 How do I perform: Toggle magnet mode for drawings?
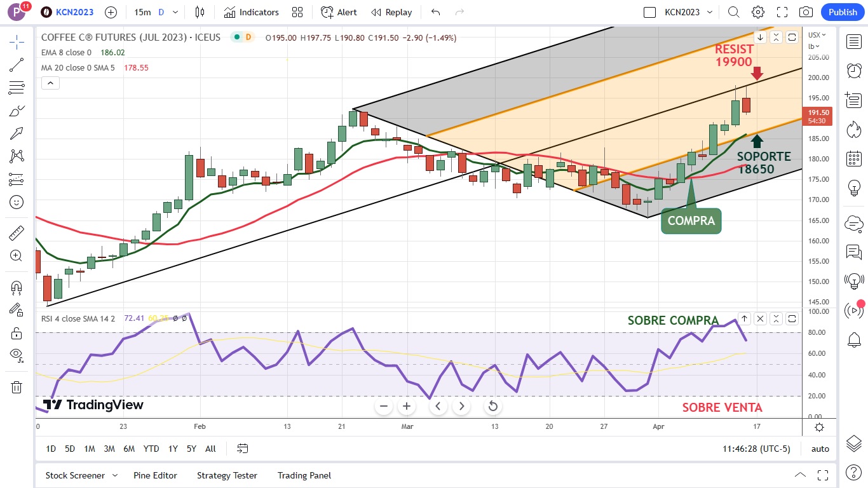[17, 287]
